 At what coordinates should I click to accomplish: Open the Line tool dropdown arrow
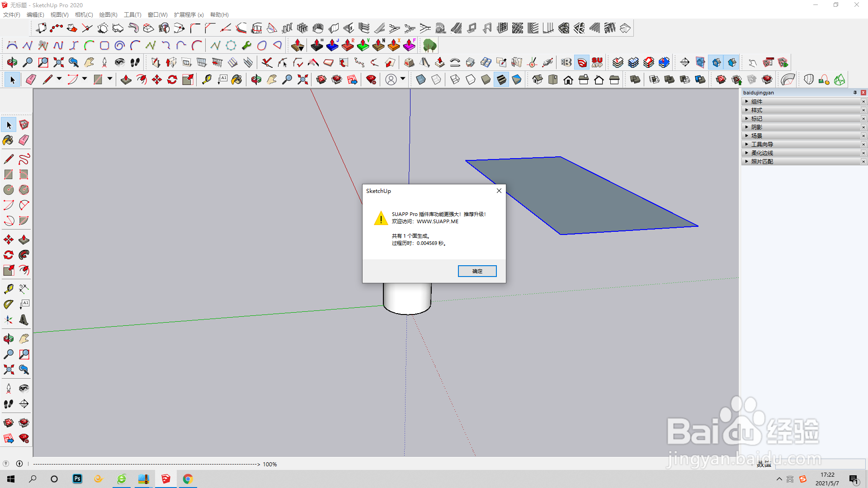click(x=59, y=79)
